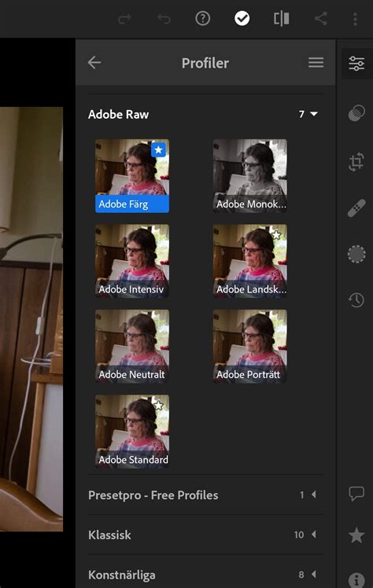Toggle favorite star on Adobe Standard
This screenshot has height=588, width=373.
[x=158, y=406]
